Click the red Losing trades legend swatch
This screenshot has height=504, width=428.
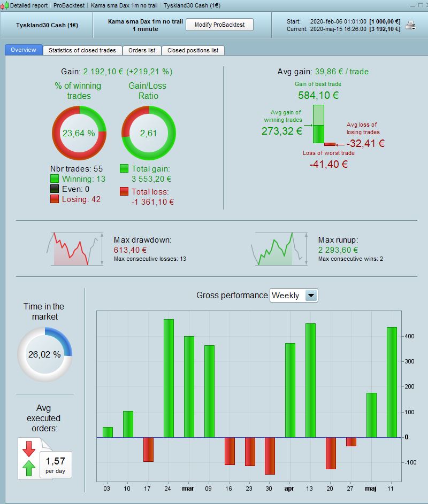(x=55, y=199)
